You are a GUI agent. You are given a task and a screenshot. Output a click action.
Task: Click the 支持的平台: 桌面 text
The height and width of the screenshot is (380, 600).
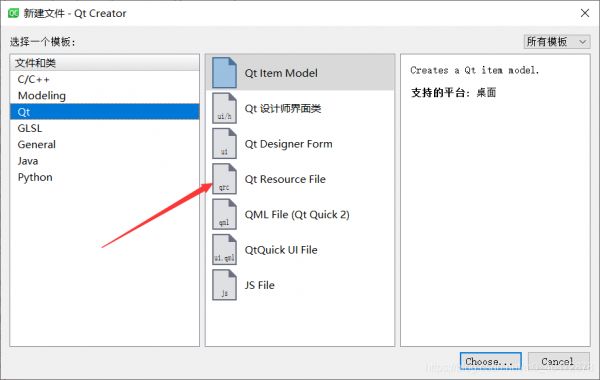click(453, 92)
